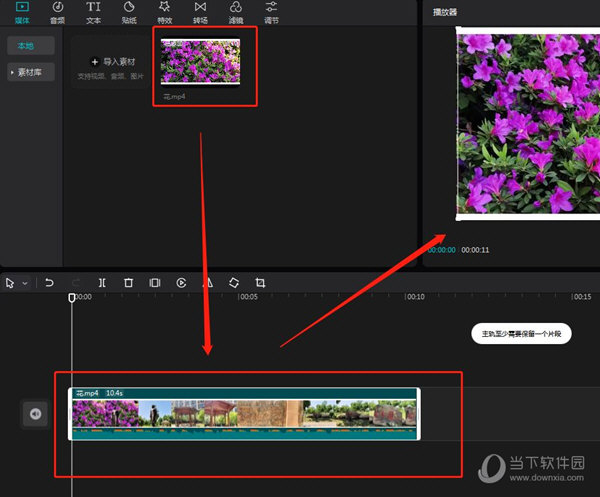The height and width of the screenshot is (497, 600).
Task: Mute the main track with speaker toggle
Action: [35, 413]
